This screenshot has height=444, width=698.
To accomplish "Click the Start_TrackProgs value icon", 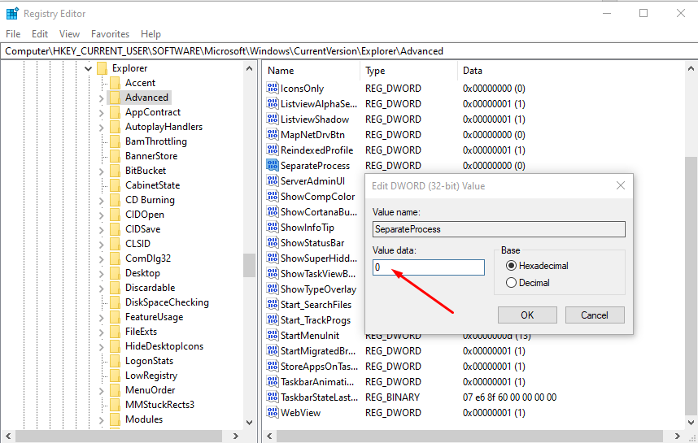I will [272, 319].
